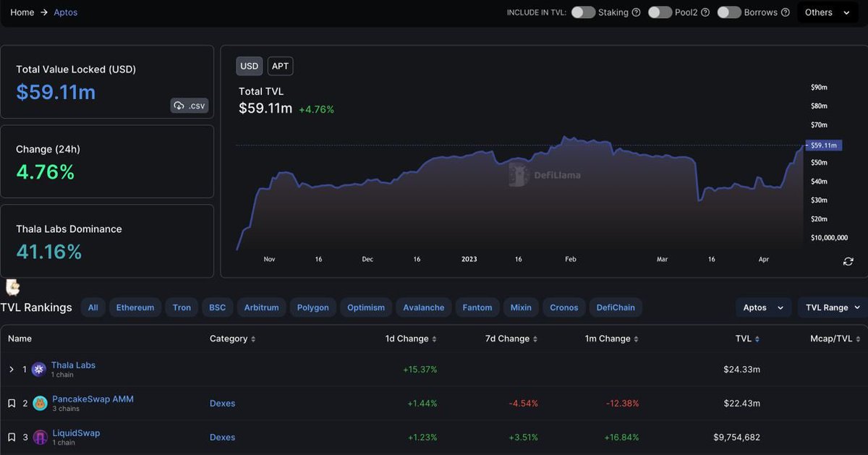
Task: Click the Borrows help question-mark icon
Action: tap(785, 12)
